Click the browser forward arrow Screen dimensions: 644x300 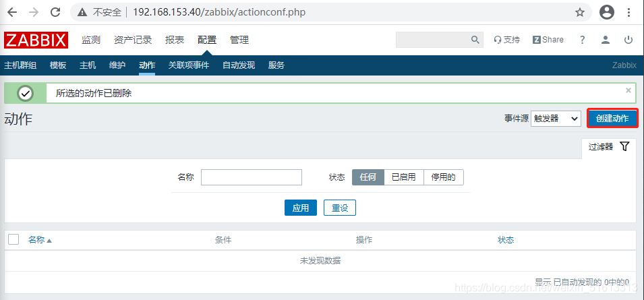tap(34, 12)
